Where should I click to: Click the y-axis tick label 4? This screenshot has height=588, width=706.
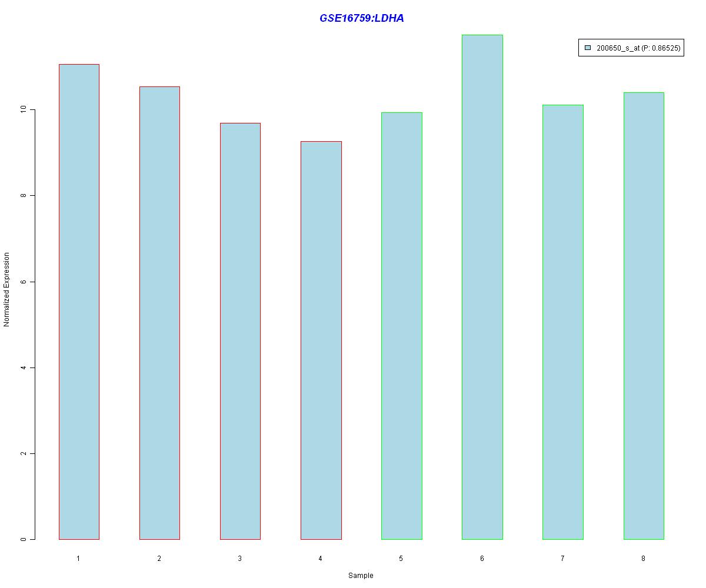click(x=24, y=368)
